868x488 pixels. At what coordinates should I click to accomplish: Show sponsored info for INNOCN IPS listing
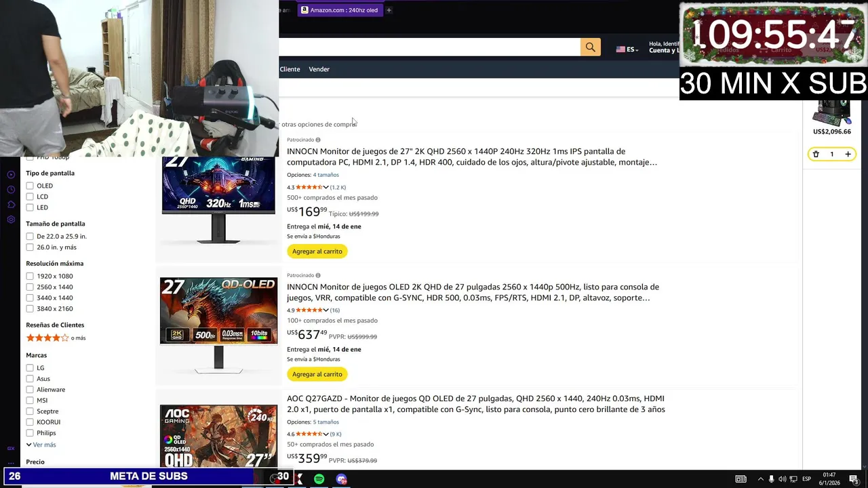pyautogui.click(x=318, y=140)
